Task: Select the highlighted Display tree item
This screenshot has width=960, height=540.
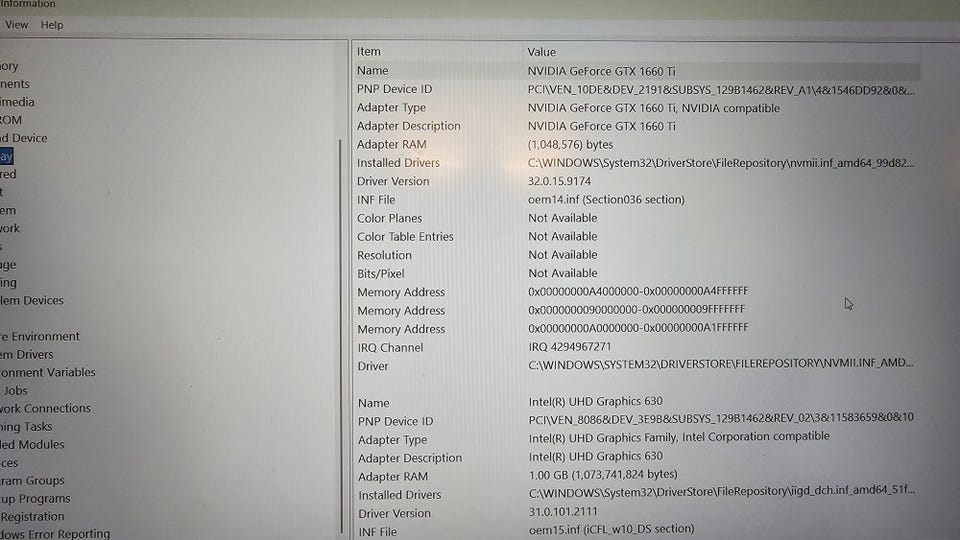Action: pos(6,156)
